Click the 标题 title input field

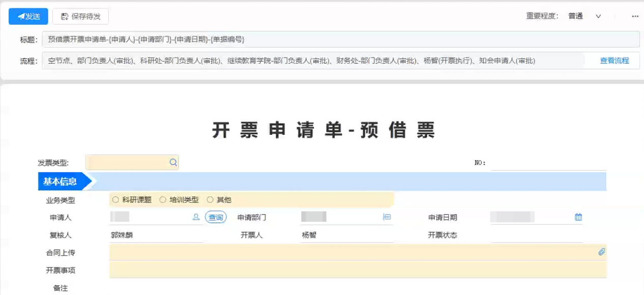tap(340, 39)
